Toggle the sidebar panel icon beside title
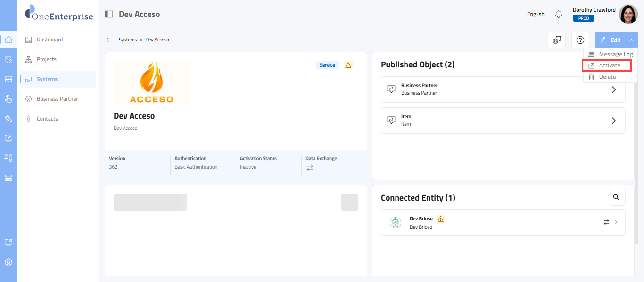This screenshot has width=644, height=282. point(109,14)
